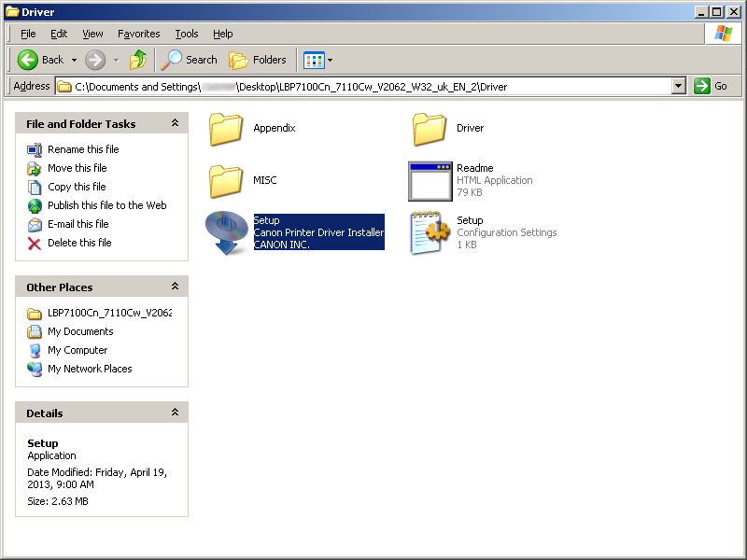
Task: Click the Go button beside address bar
Action: point(712,86)
